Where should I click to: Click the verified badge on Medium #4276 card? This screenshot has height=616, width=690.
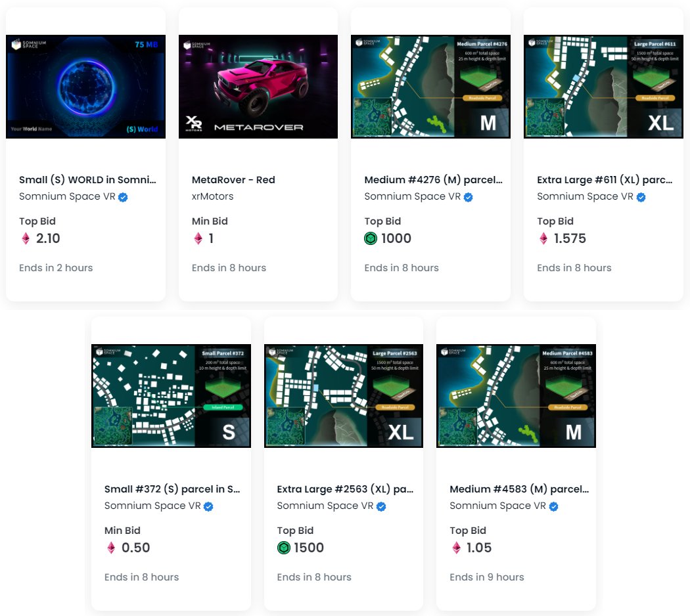click(x=469, y=198)
